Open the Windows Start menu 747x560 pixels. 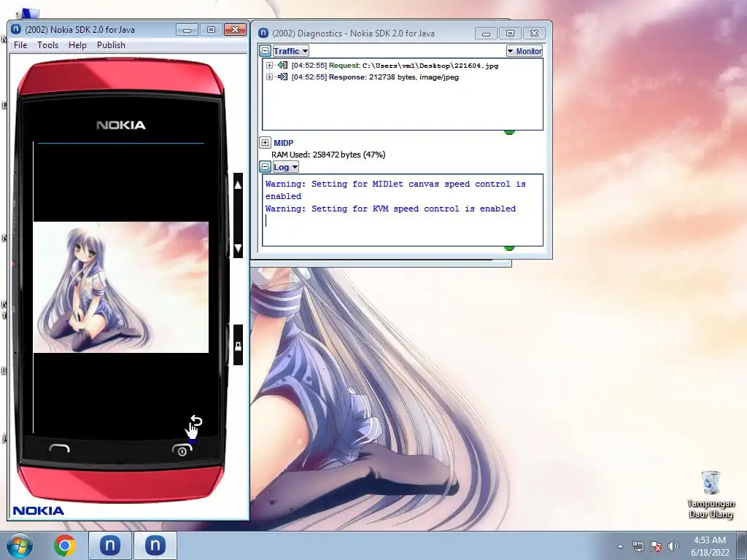[x=20, y=545]
